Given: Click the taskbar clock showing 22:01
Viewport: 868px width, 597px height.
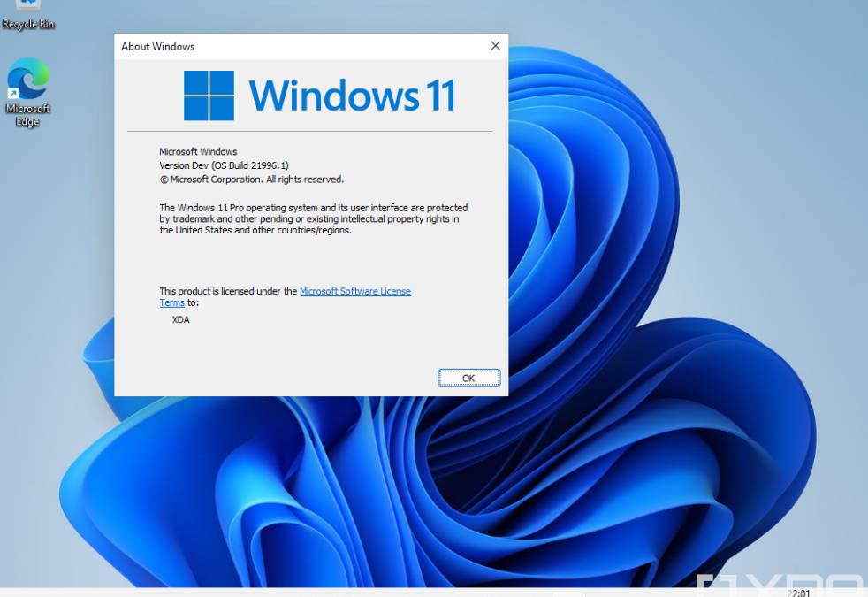Looking at the screenshot, I should pyautogui.click(x=798, y=593).
